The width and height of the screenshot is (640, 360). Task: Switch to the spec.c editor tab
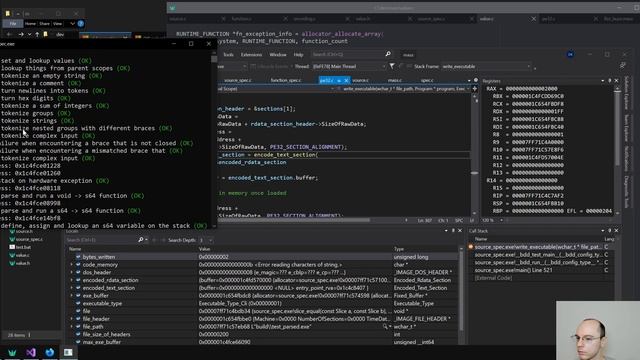click(x=427, y=80)
